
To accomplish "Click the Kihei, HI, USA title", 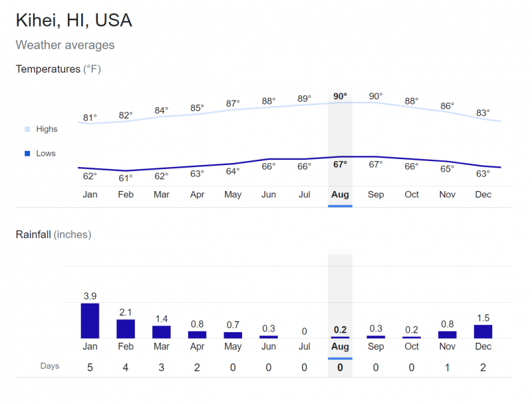I will tap(74, 21).
